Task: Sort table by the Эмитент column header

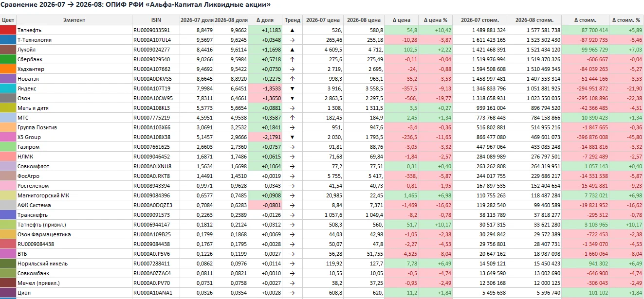Action: point(74,20)
